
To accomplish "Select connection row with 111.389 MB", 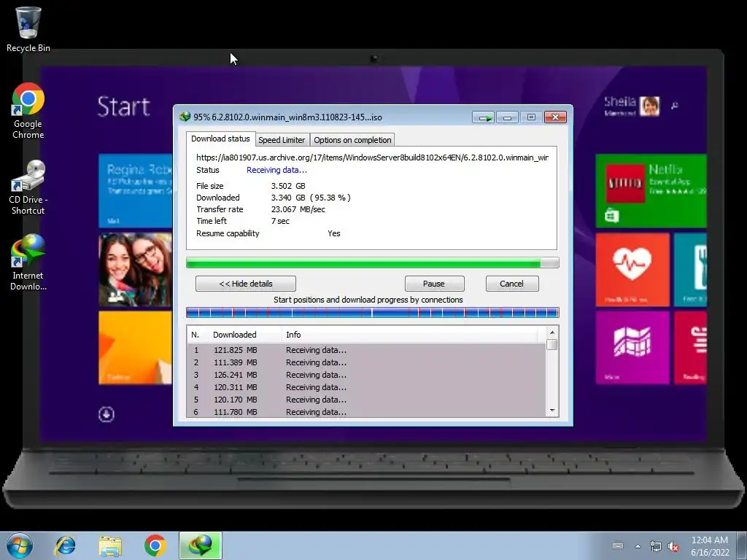I will point(366,362).
